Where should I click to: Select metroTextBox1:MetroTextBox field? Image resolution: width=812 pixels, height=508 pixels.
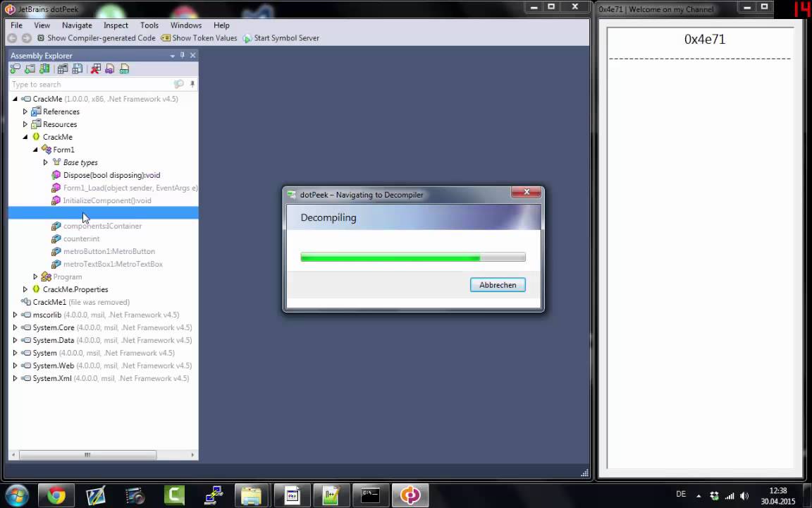point(112,264)
